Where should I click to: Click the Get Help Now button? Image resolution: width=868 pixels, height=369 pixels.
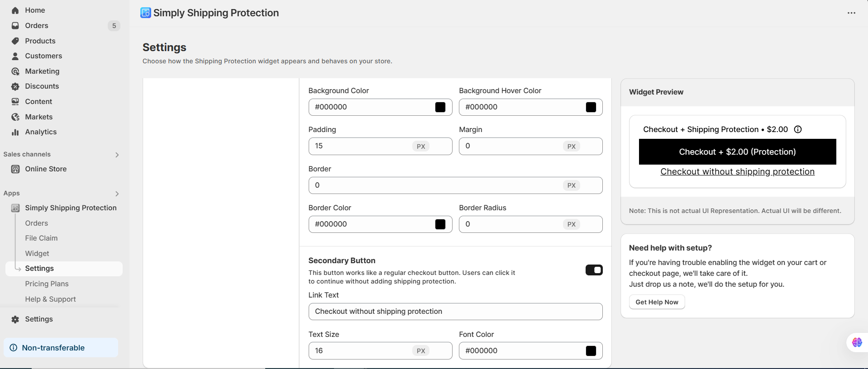coord(657,302)
